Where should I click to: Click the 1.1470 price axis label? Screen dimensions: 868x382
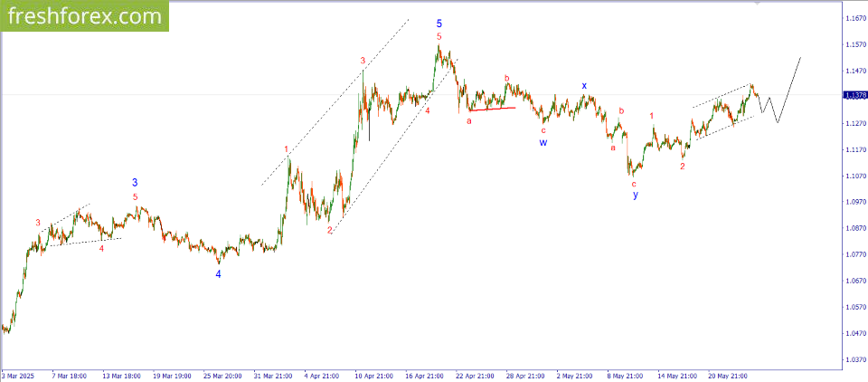[x=856, y=71]
